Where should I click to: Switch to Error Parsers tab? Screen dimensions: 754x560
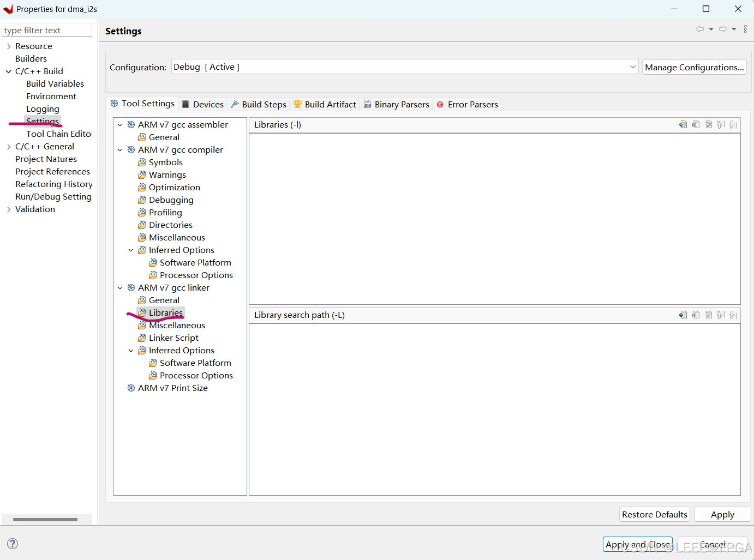click(x=467, y=104)
